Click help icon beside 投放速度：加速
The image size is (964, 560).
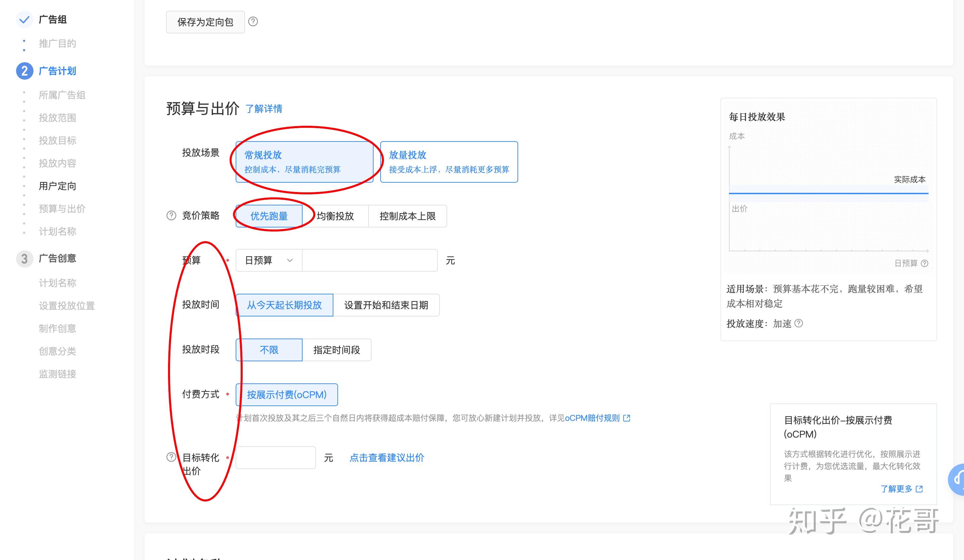point(799,323)
